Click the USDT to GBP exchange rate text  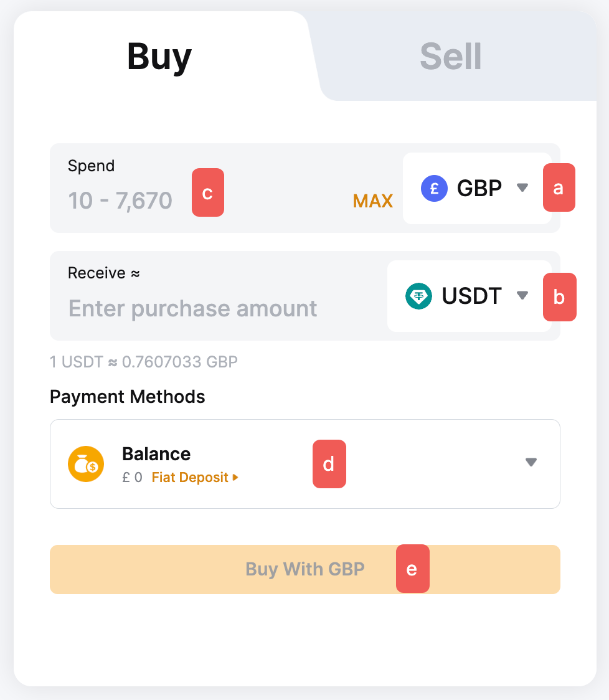coord(144,362)
